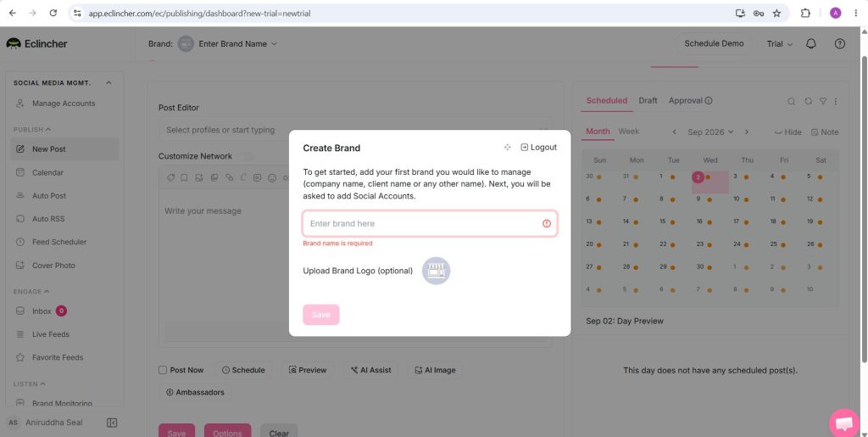Click the link icon in post toolbar

(x=229, y=178)
